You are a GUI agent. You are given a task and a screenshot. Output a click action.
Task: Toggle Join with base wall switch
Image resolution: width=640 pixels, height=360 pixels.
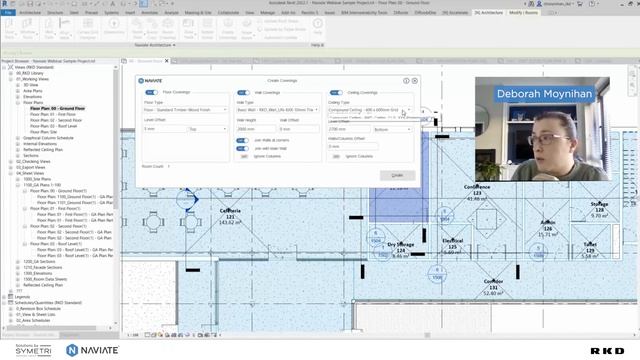click(242, 148)
